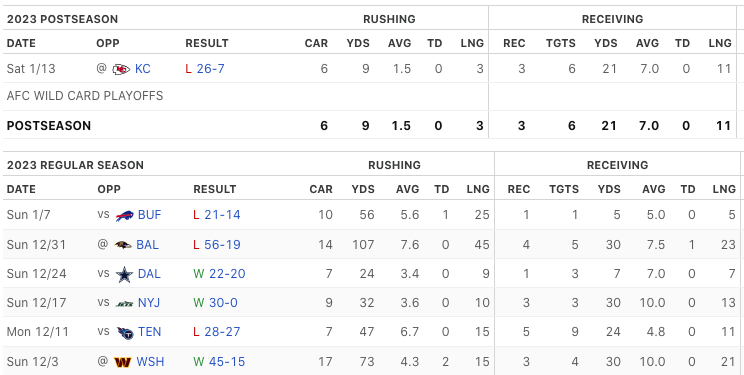Click the Washington Commanders logo
The height and width of the screenshot is (375, 744).
pos(122,362)
